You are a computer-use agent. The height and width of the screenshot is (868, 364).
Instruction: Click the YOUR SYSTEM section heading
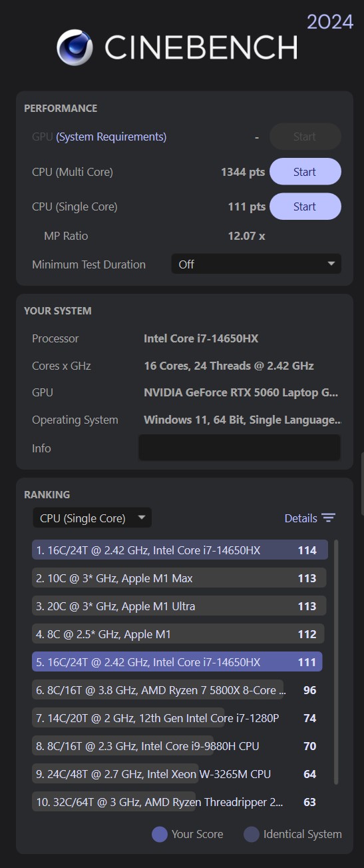[x=58, y=310]
